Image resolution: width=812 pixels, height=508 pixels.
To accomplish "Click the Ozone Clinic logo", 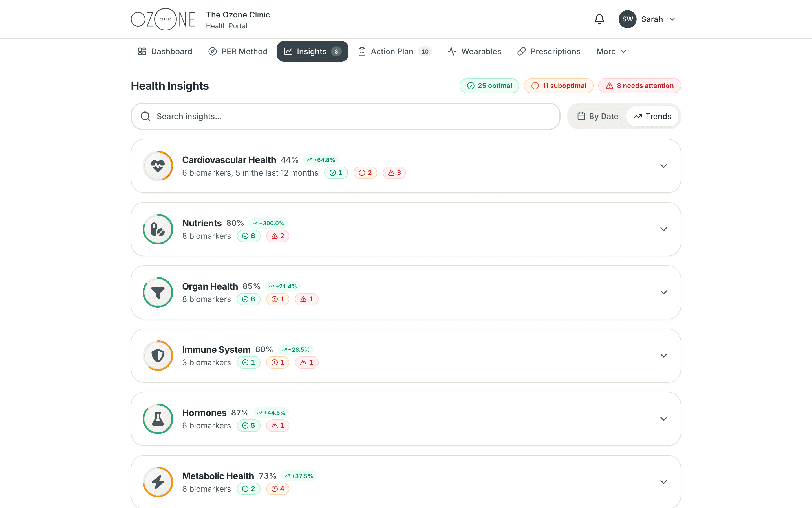I will (163, 19).
